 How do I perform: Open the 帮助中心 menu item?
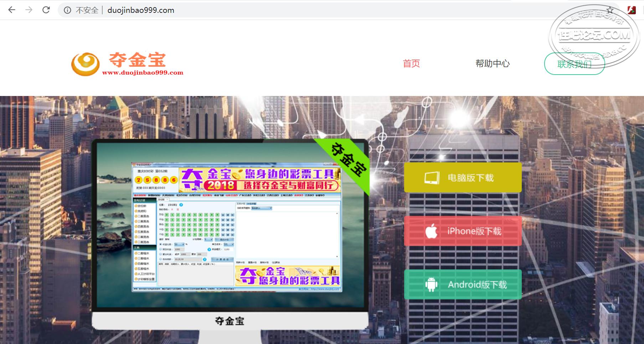(493, 64)
